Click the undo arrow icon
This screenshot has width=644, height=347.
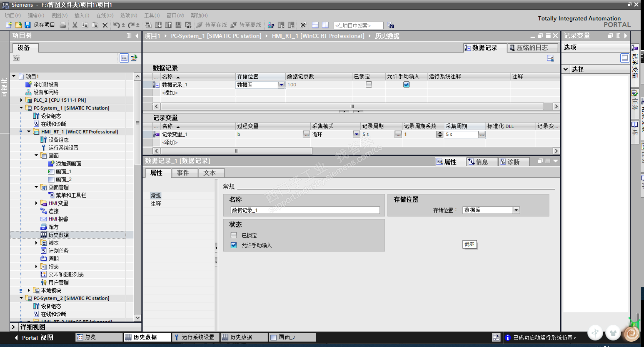click(116, 25)
